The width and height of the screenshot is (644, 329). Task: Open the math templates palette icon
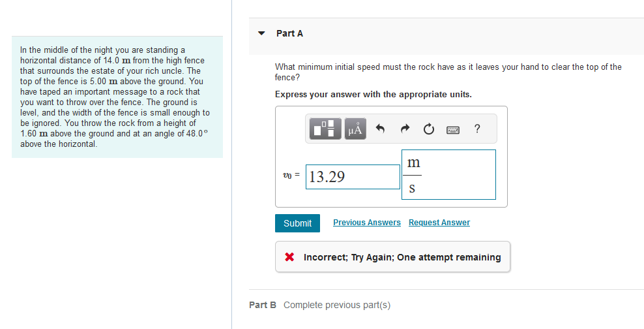click(325, 129)
